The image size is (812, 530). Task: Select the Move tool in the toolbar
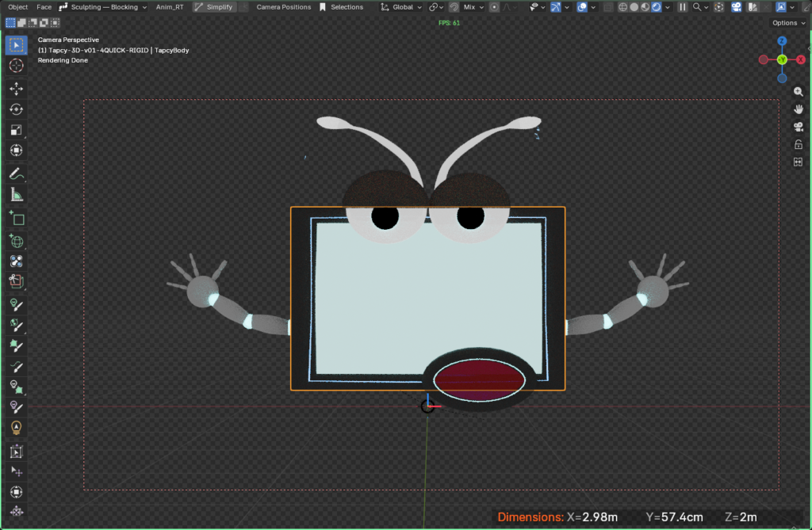pos(16,89)
